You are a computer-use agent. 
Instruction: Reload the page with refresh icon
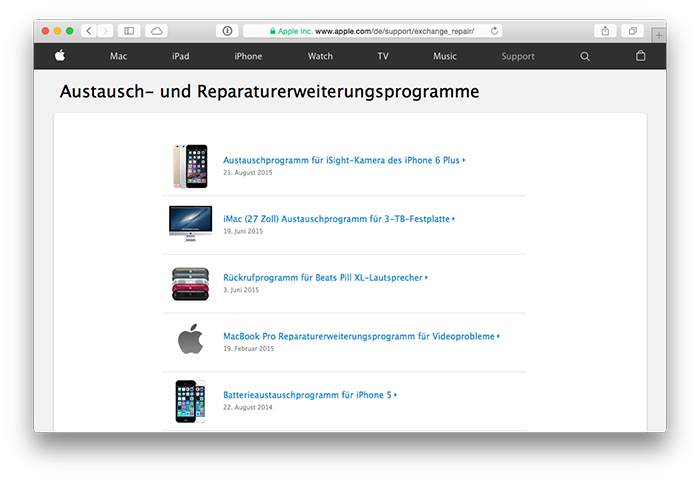(x=494, y=31)
